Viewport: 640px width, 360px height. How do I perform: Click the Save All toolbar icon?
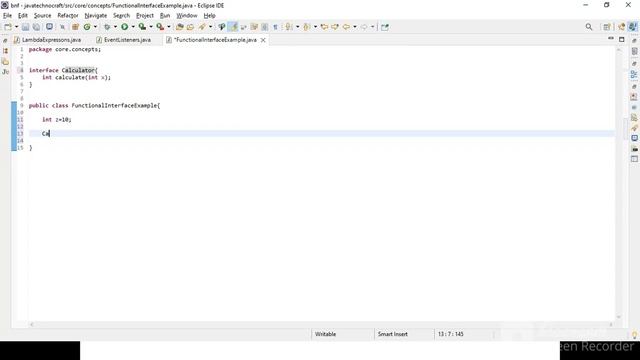(x=36, y=27)
